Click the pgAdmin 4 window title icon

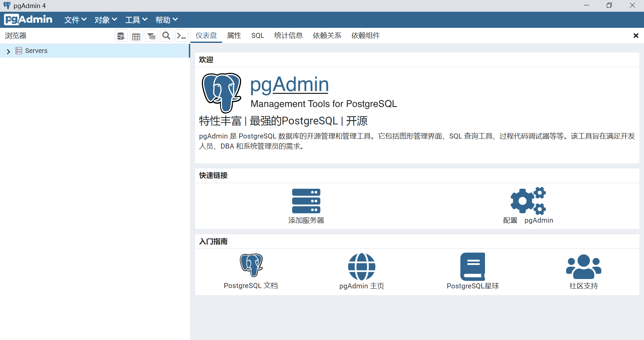(7, 5)
